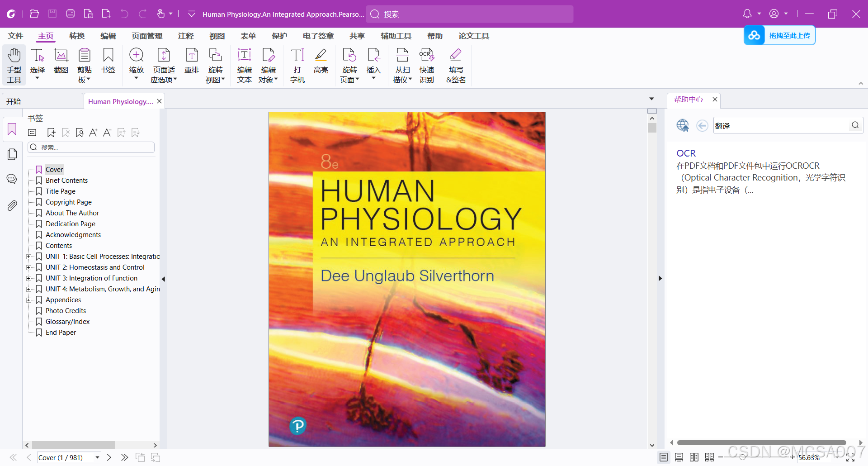
Task: Click the notification bell icon
Action: (747, 14)
